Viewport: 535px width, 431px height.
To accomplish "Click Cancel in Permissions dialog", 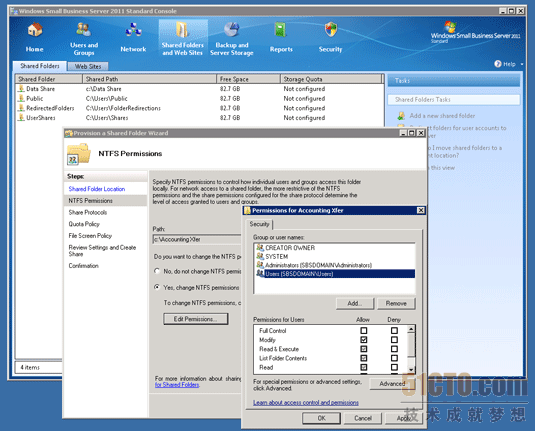I will point(363,418).
